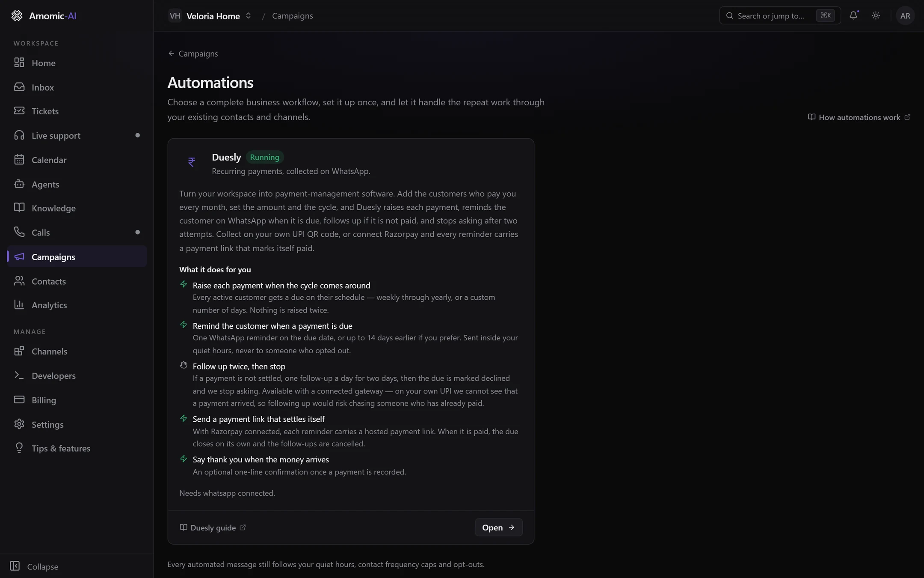Expand the Veloria Home workspace switcher

point(210,16)
